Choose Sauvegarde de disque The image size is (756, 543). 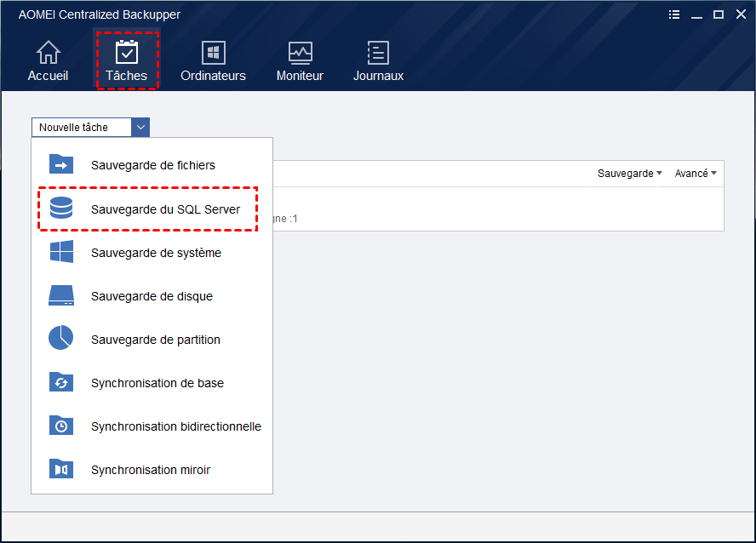pos(152,296)
